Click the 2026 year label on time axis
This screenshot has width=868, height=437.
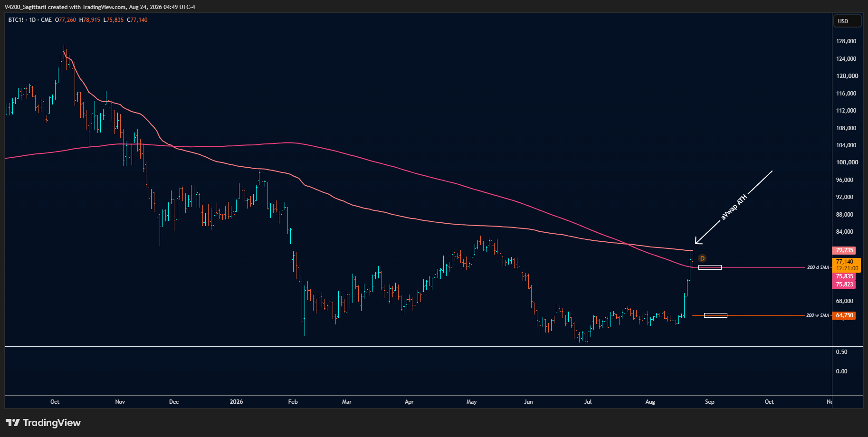click(236, 402)
